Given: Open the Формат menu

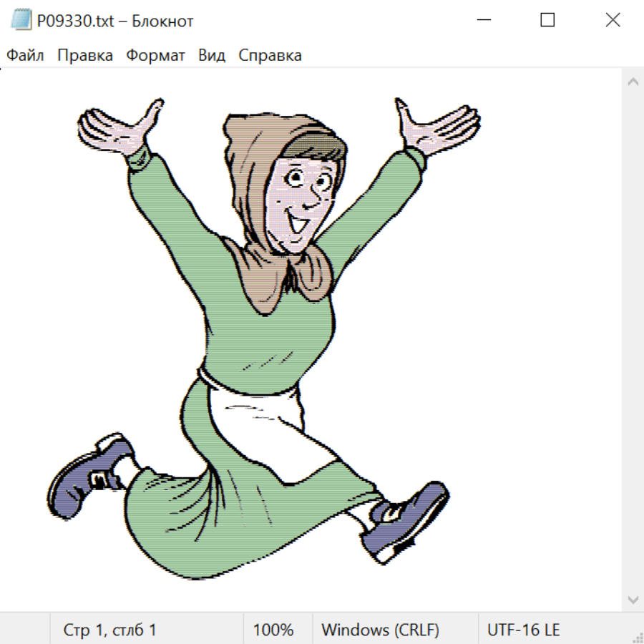Looking at the screenshot, I should (155, 56).
